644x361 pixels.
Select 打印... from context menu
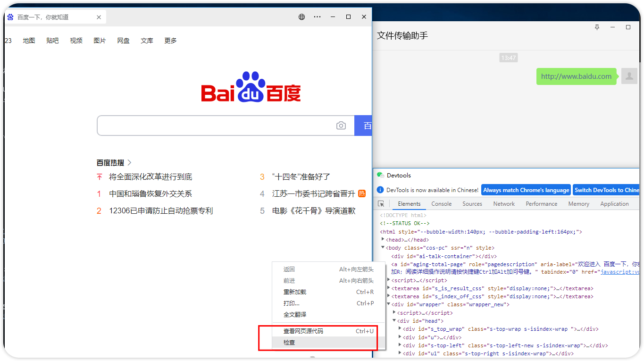click(329, 303)
